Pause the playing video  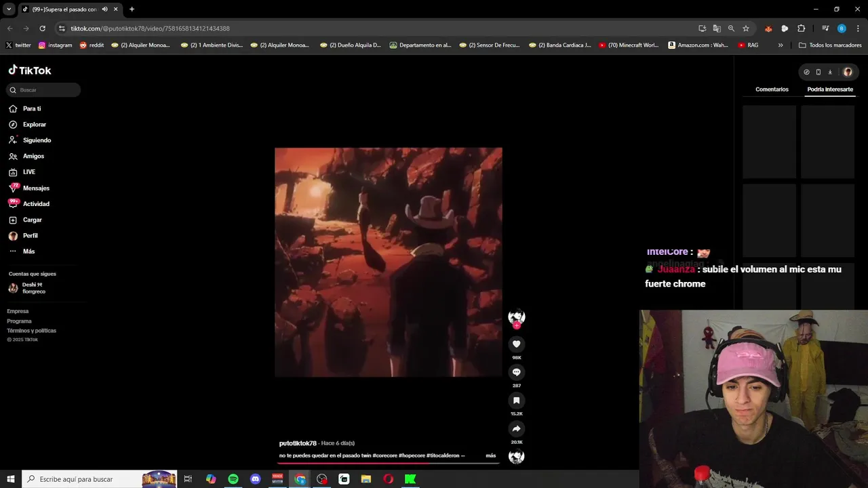pos(389,262)
